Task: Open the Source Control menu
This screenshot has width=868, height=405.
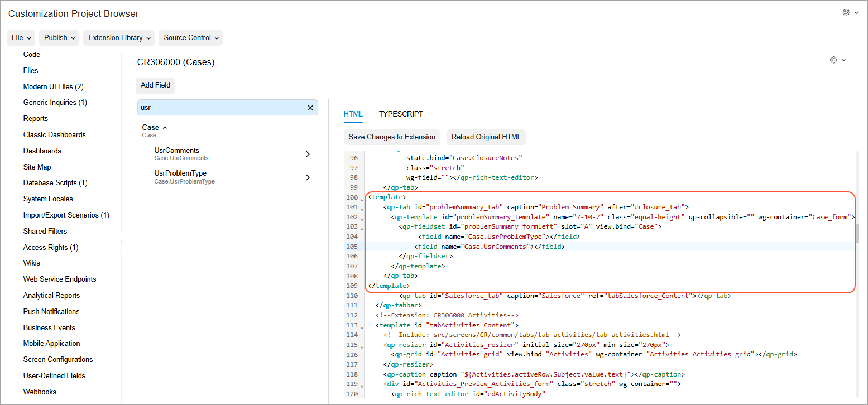Action: 191,38
